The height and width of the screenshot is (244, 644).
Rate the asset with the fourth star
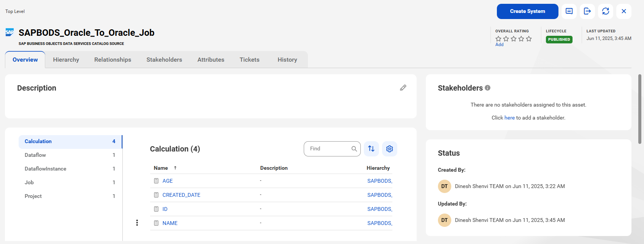point(521,39)
